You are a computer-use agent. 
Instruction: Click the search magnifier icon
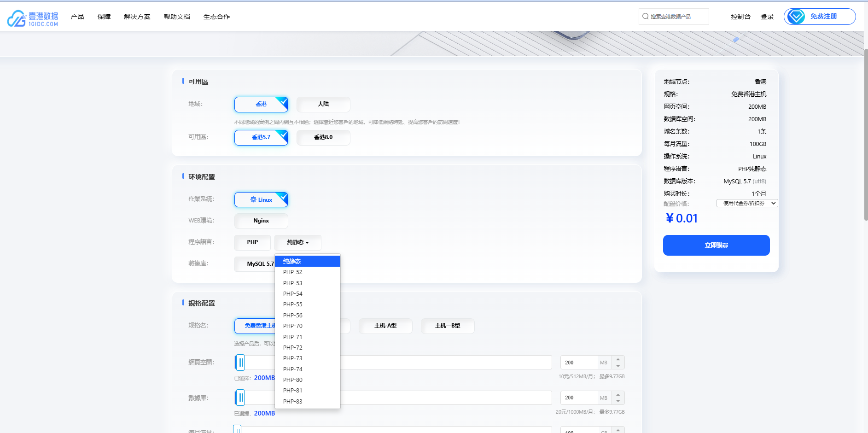point(646,16)
